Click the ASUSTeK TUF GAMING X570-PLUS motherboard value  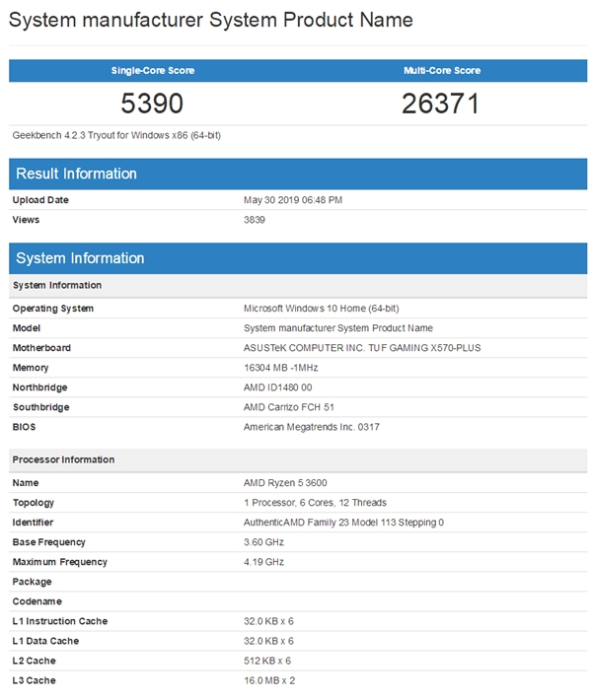(x=362, y=348)
